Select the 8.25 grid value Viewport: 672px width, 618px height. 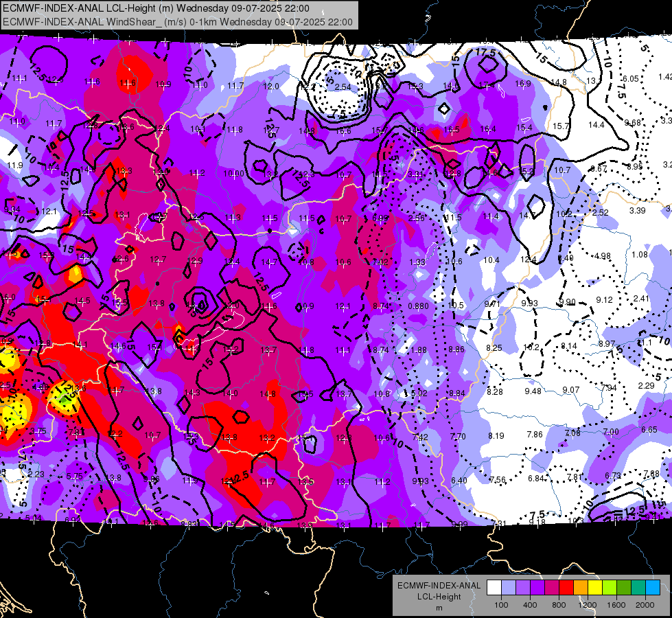[x=494, y=348]
